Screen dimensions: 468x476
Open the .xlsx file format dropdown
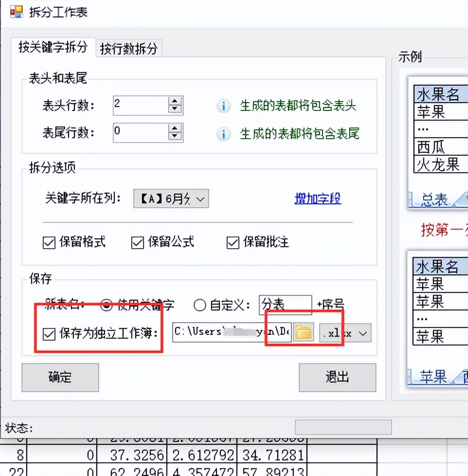346,333
